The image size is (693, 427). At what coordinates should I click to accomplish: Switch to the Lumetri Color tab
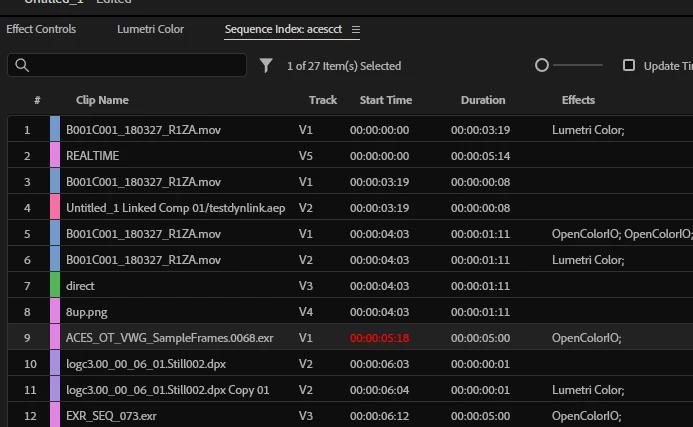pos(150,29)
